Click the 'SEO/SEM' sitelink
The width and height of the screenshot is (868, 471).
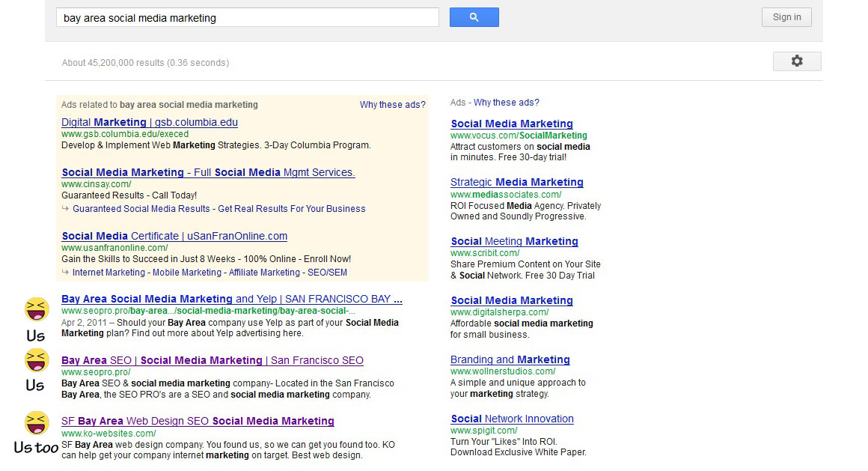(327, 273)
